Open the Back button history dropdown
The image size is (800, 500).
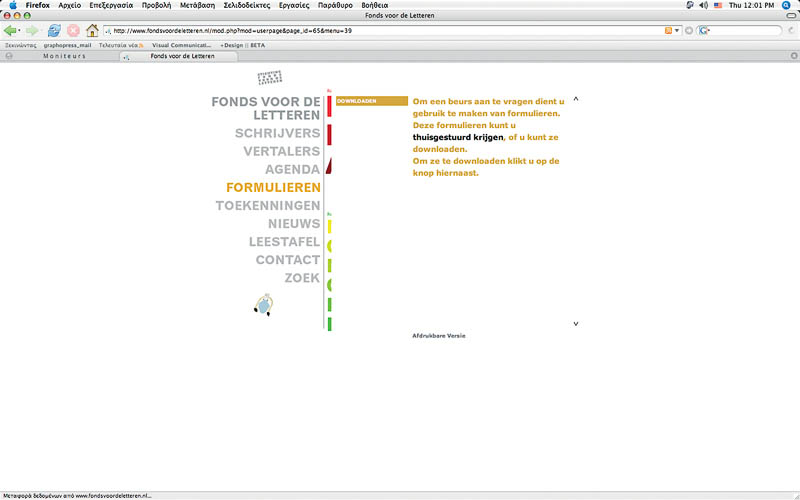pyautogui.click(x=19, y=31)
